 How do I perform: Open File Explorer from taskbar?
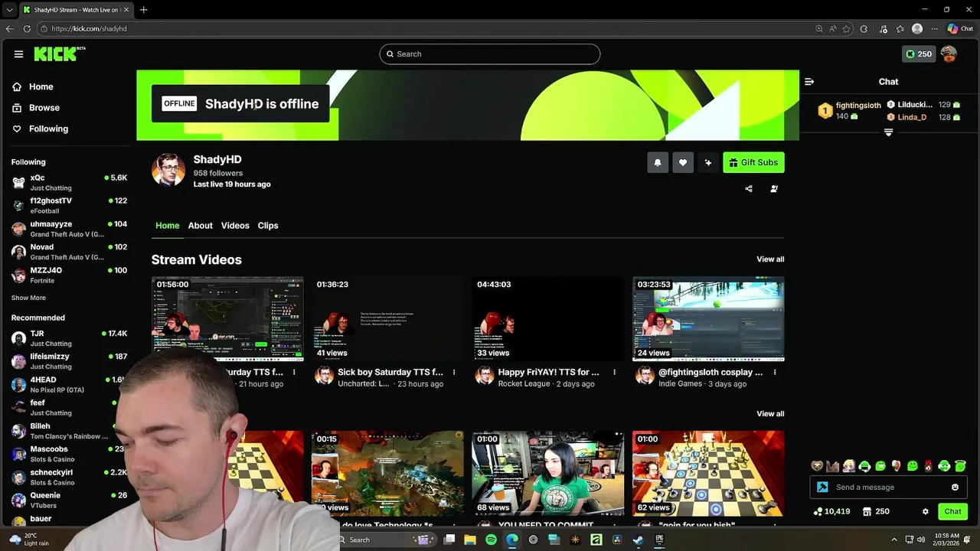pyautogui.click(x=470, y=540)
